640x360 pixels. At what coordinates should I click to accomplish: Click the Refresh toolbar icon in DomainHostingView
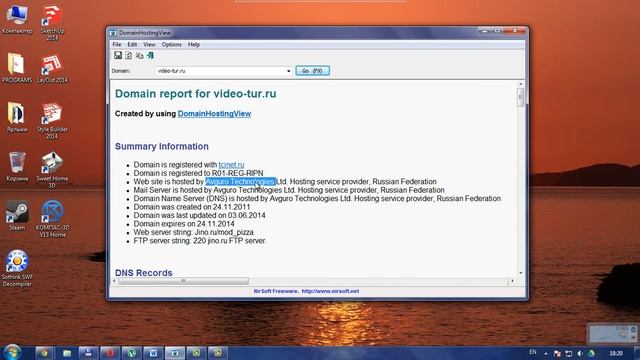(x=129, y=56)
